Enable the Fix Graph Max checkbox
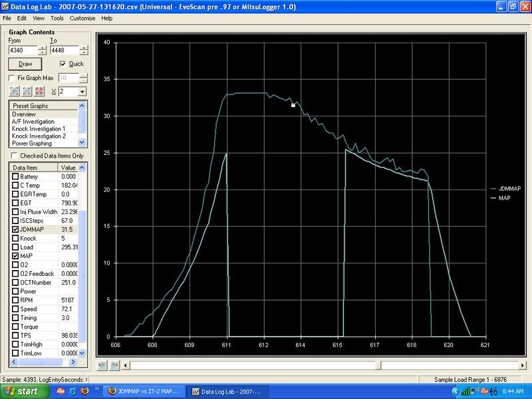Screen dimensions: 532x399 tap(12, 78)
